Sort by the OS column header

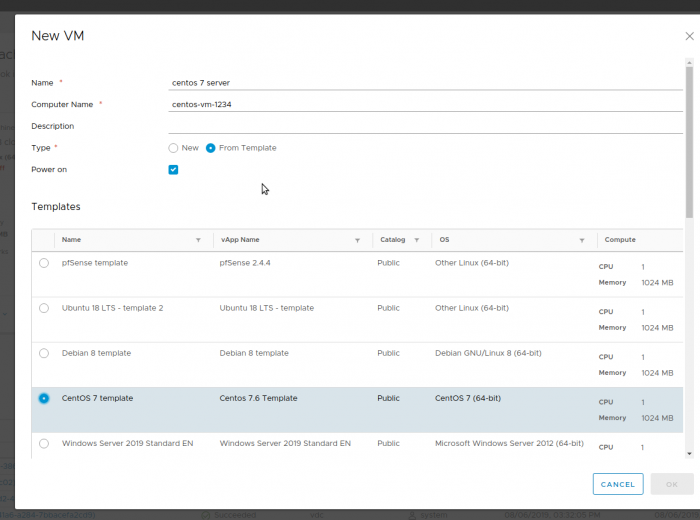444,240
